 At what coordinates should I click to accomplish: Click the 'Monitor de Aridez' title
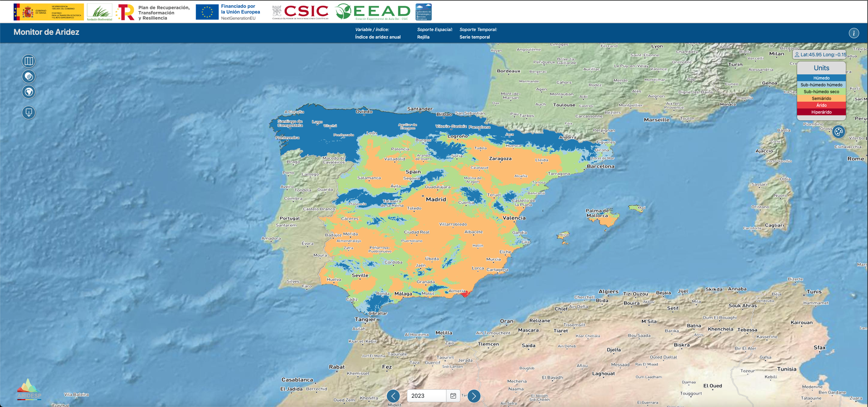click(x=46, y=32)
